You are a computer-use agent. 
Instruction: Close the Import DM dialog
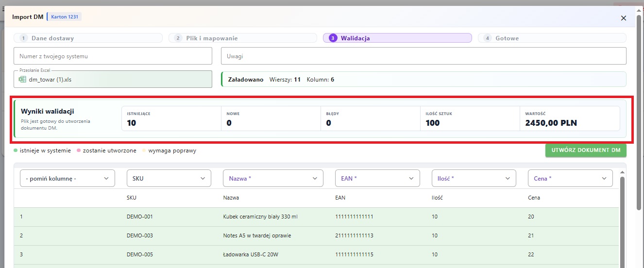[x=624, y=18]
